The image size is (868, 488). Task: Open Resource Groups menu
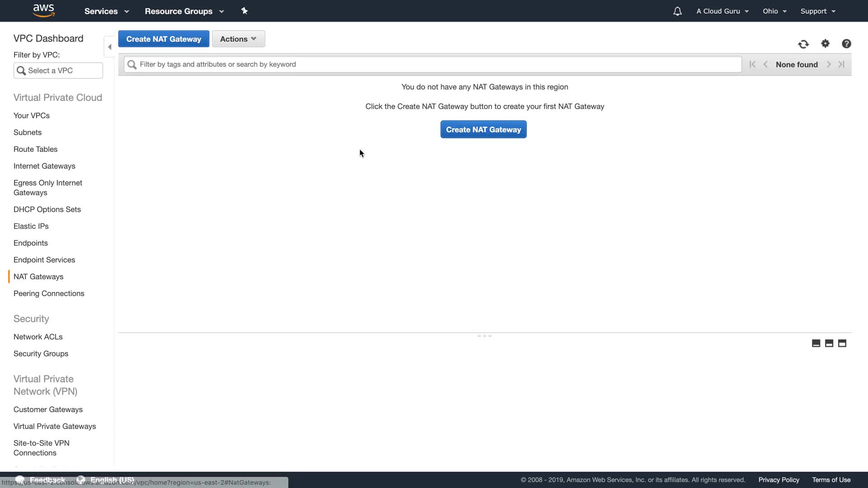pyautogui.click(x=184, y=11)
